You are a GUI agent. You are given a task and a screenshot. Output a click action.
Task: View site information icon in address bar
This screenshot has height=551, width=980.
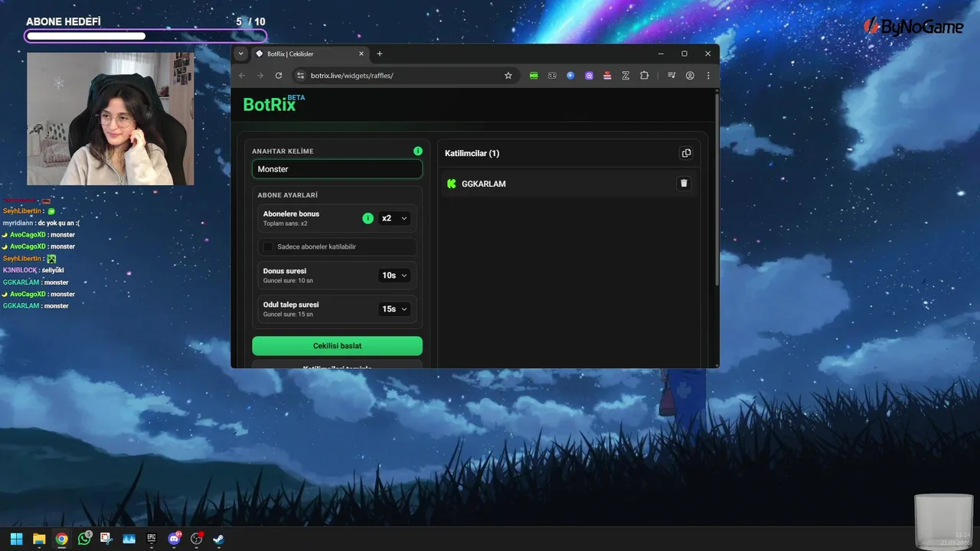pos(300,76)
